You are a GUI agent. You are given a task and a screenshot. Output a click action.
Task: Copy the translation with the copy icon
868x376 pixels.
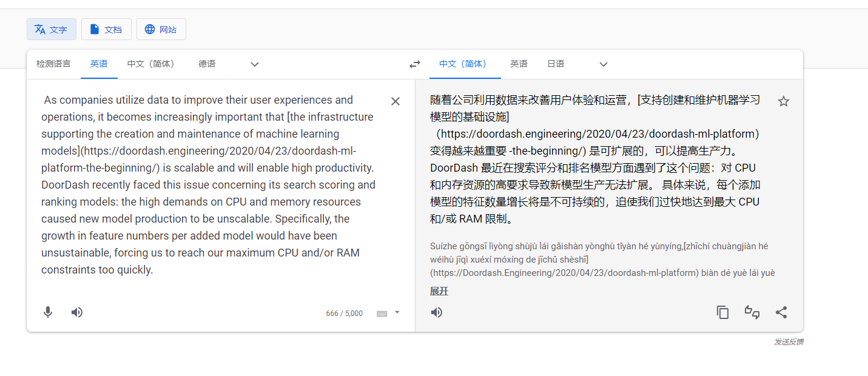pos(722,312)
